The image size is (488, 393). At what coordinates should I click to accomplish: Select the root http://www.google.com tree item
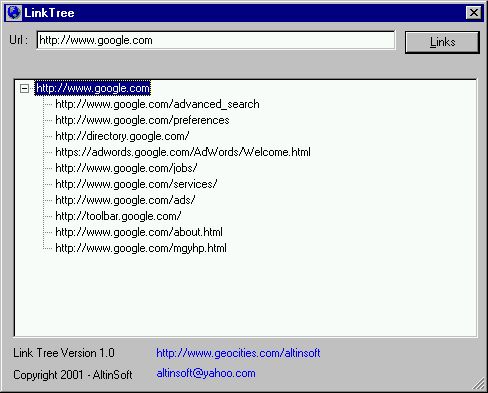coord(93,88)
